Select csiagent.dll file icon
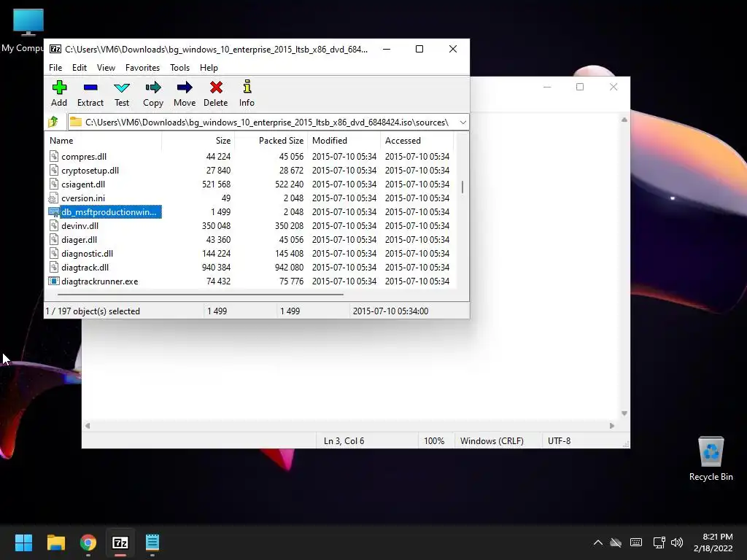Image resolution: width=747 pixels, height=560 pixels. [54, 184]
